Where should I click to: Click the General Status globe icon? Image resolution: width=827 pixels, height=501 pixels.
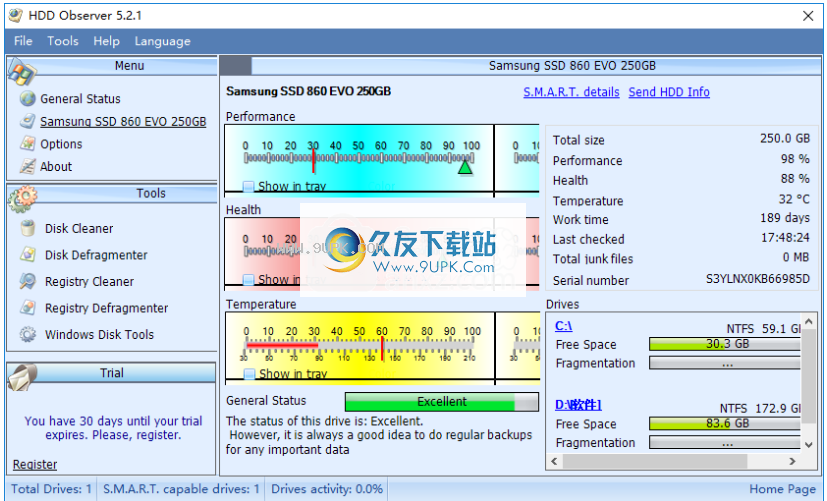[x=27, y=99]
